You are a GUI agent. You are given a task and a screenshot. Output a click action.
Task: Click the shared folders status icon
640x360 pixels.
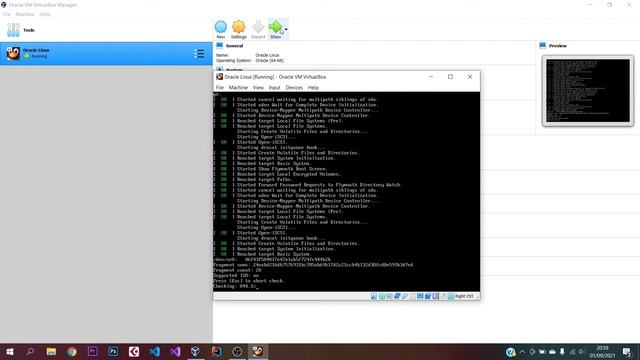tap(412, 296)
